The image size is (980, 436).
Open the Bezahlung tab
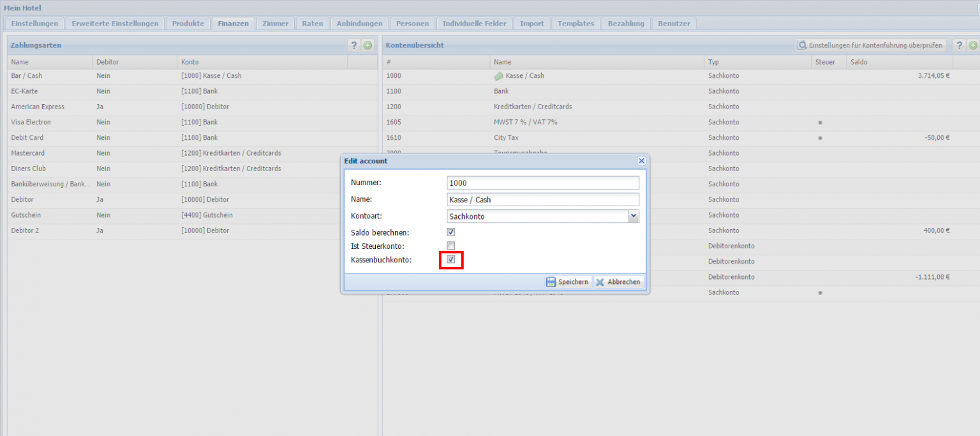pyautogui.click(x=626, y=24)
